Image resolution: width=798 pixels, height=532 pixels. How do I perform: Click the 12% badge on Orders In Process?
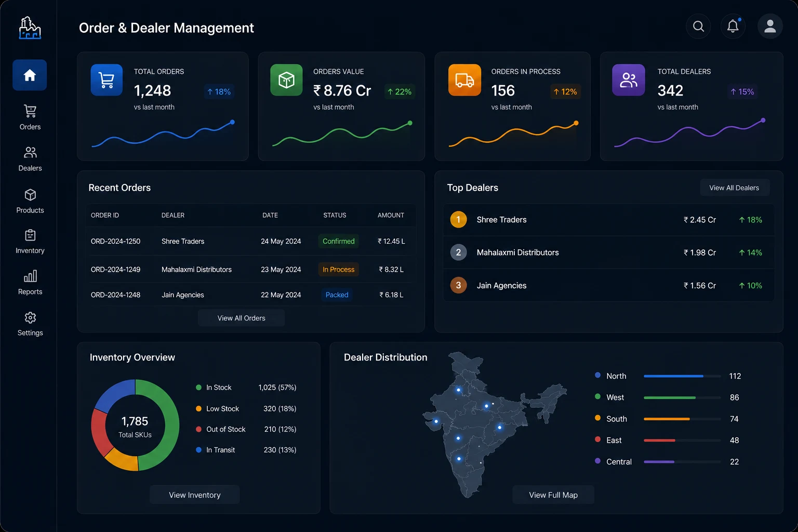point(565,91)
